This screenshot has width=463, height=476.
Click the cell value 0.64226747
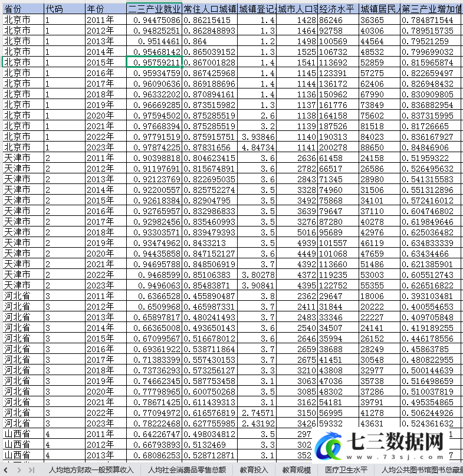click(154, 434)
